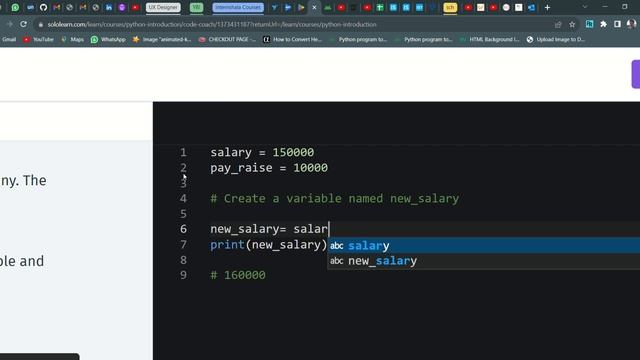
Task: Expand the tab search dropdown
Action: tap(585, 7)
